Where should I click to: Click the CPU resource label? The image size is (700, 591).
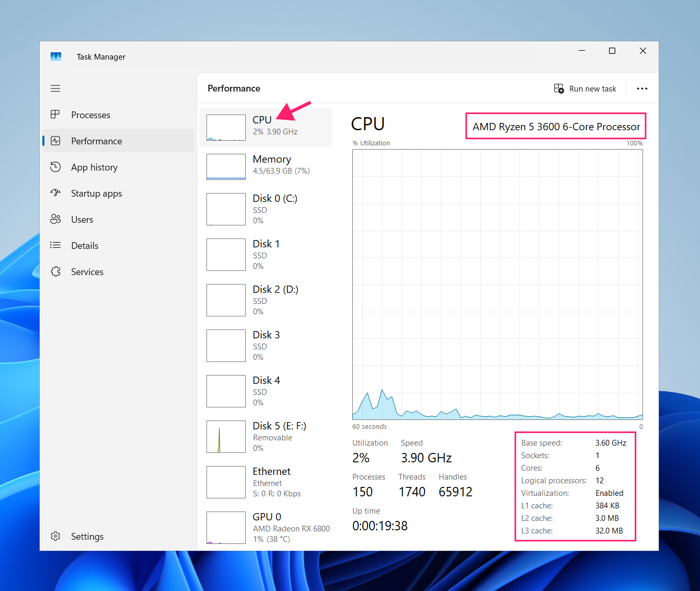pyautogui.click(x=262, y=120)
